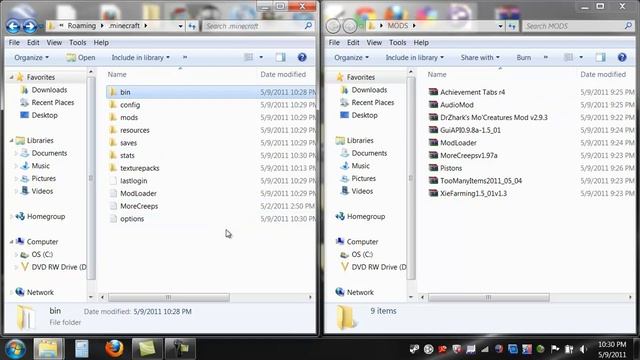Open Organize dropdown in .minecraft window
The height and width of the screenshot is (360, 640).
click(31, 58)
